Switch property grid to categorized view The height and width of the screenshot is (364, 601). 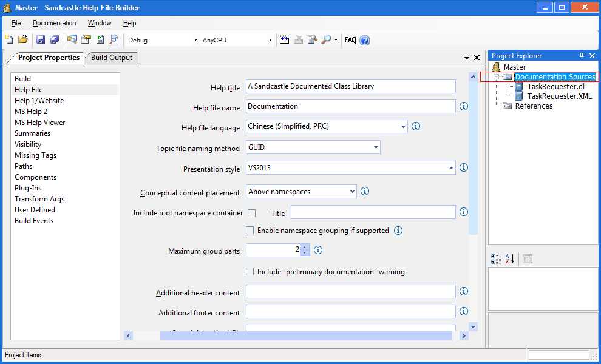click(496, 259)
